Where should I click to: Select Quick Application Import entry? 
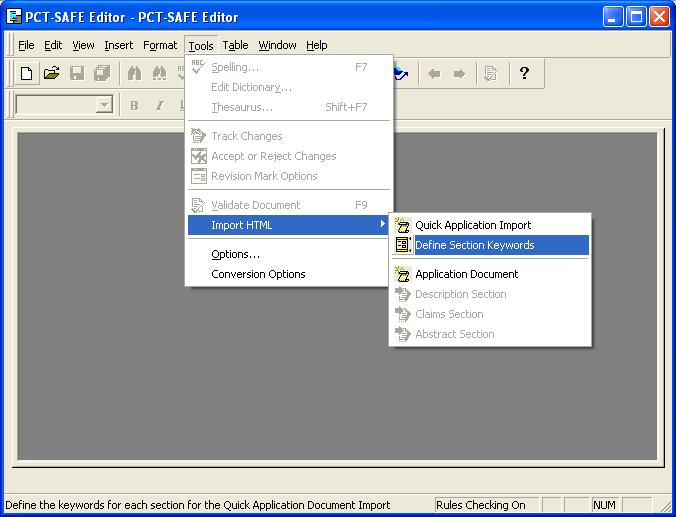(x=491, y=225)
